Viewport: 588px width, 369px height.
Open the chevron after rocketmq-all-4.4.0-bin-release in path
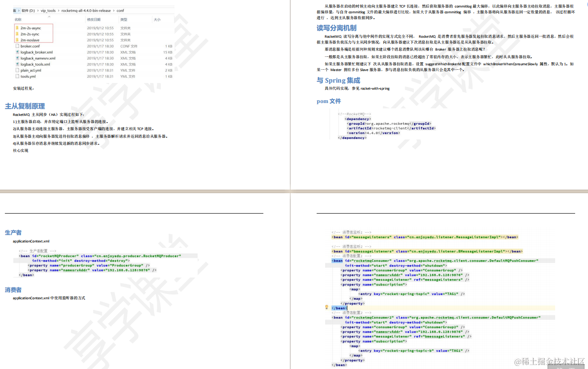114,10
